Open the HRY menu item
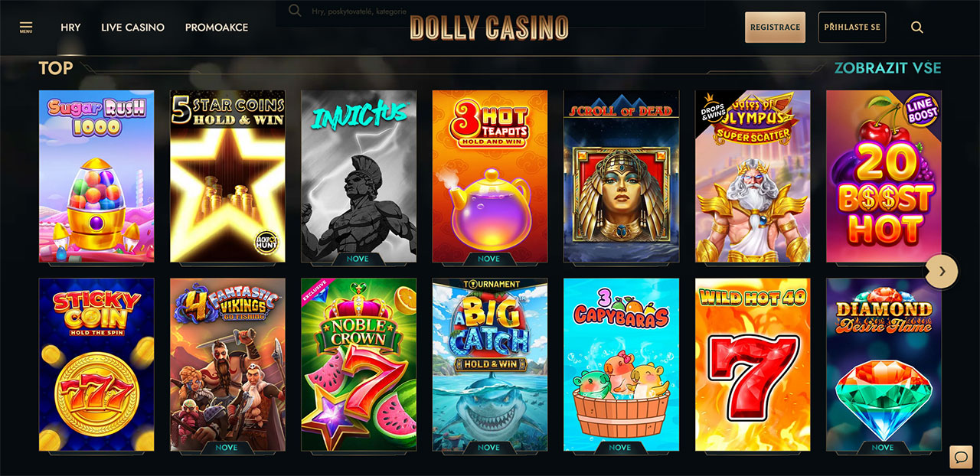This screenshot has height=476, width=980. (x=70, y=28)
